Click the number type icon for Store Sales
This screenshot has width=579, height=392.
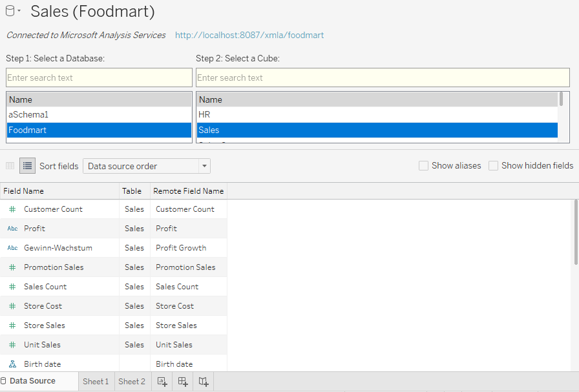(12, 325)
